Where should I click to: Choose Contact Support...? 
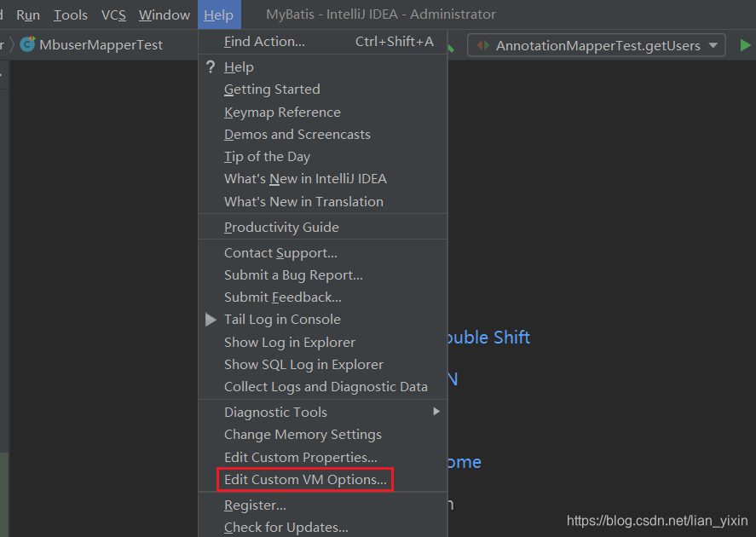tap(322, 252)
